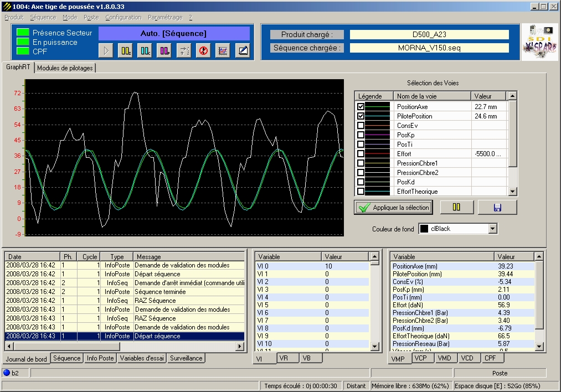
Task: Click left arrow of journal horizontal scrollbar
Action: tap(9, 346)
